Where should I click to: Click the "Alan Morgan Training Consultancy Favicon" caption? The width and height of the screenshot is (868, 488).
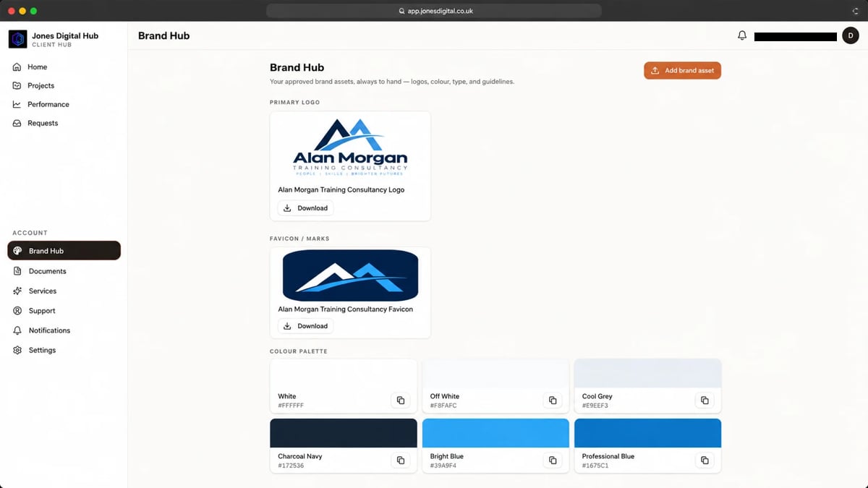tap(346, 309)
